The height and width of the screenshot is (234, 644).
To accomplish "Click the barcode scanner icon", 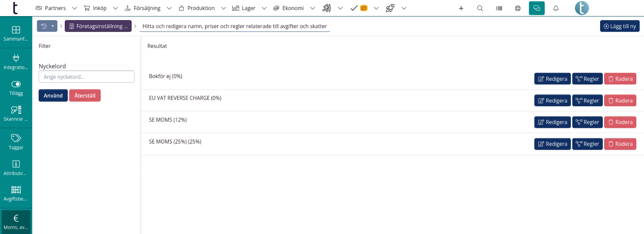I will 499,8.
